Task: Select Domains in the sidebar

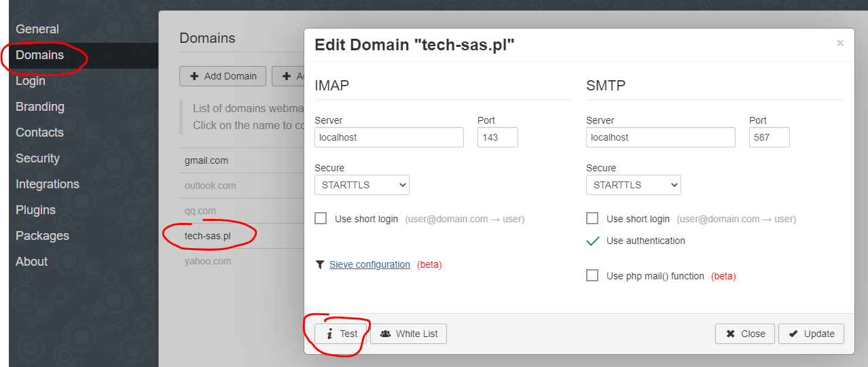Action: point(39,55)
